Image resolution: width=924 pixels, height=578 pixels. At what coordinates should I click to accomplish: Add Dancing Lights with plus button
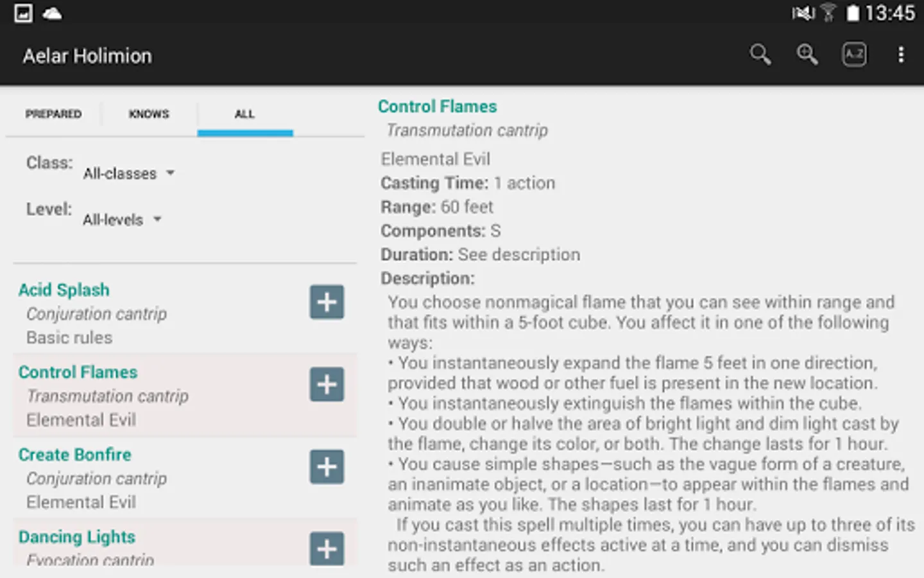[x=327, y=548]
